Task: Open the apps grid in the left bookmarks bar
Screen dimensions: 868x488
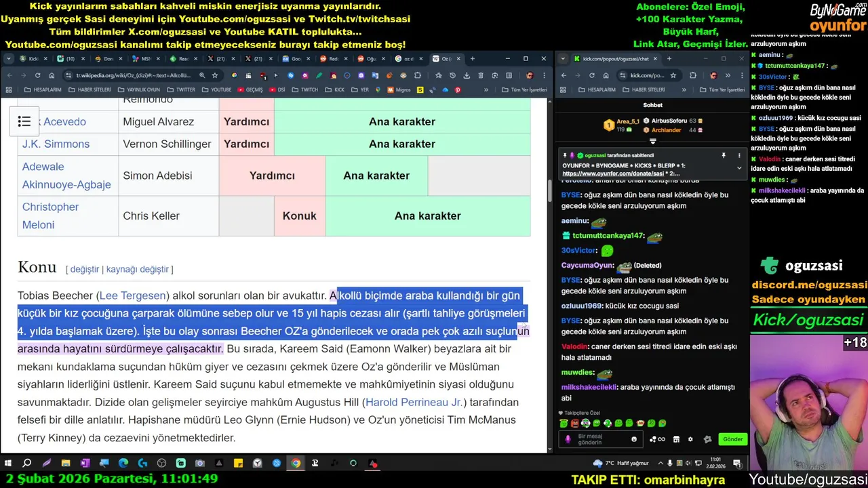Action: (9, 89)
